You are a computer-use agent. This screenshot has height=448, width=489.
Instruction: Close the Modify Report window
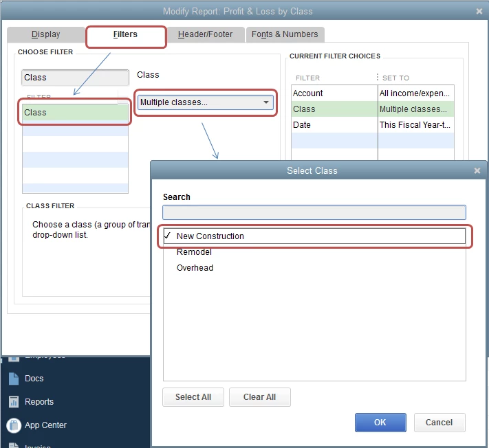click(x=479, y=11)
